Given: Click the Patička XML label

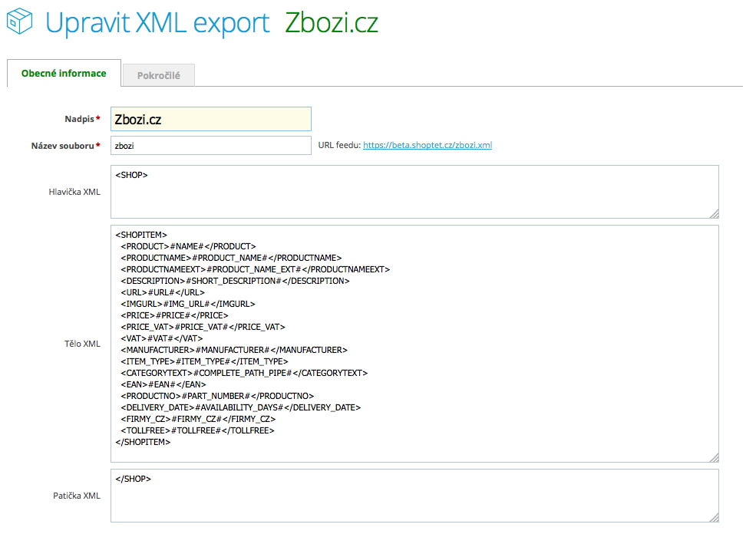Looking at the screenshot, I should [77, 496].
